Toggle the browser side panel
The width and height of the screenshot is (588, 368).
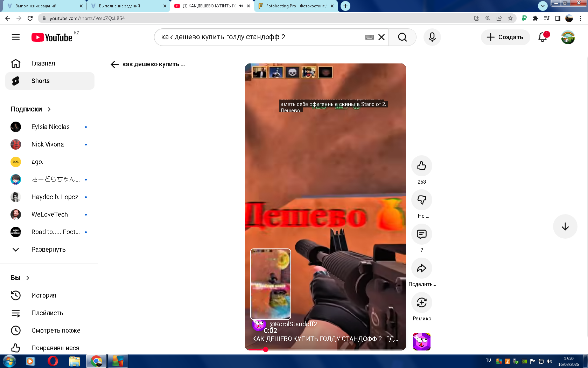pyautogui.click(x=558, y=18)
